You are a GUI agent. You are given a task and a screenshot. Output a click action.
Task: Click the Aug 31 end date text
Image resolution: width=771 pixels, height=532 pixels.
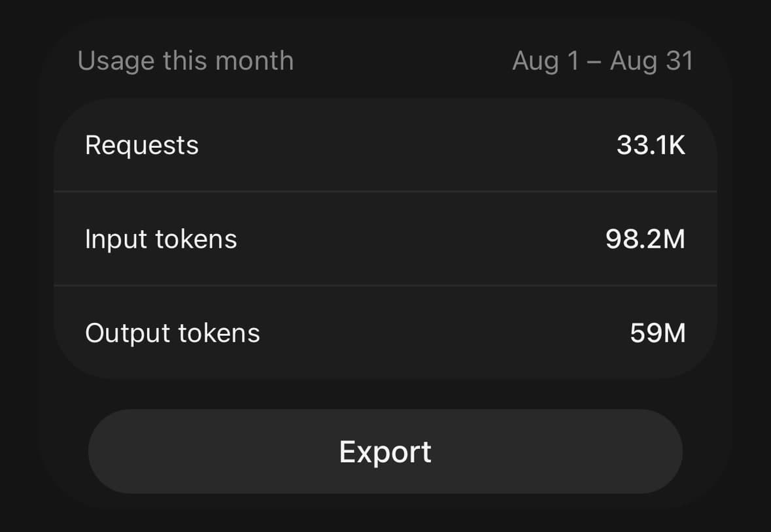tap(652, 61)
